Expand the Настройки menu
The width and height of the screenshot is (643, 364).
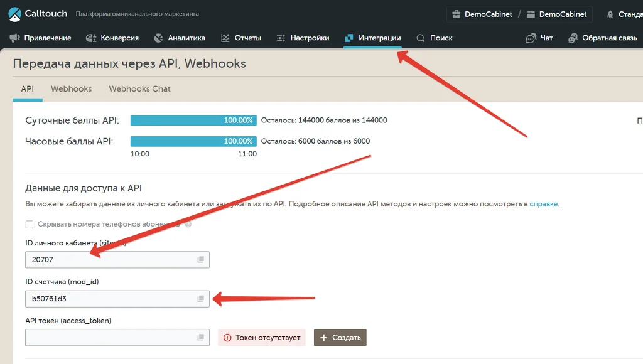[x=303, y=38]
